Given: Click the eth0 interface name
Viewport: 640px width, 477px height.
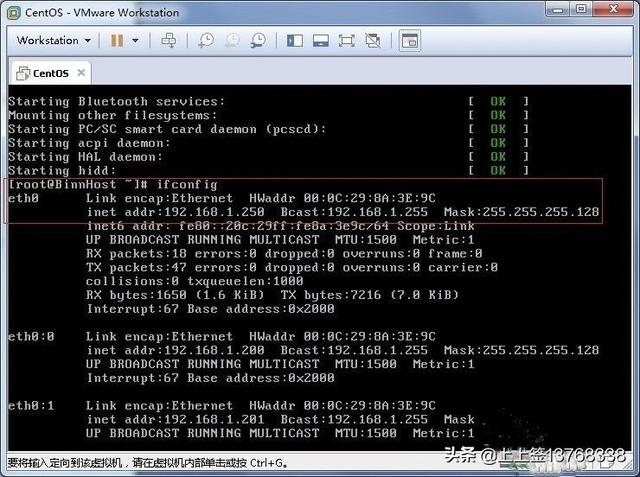Looking at the screenshot, I should [23, 198].
